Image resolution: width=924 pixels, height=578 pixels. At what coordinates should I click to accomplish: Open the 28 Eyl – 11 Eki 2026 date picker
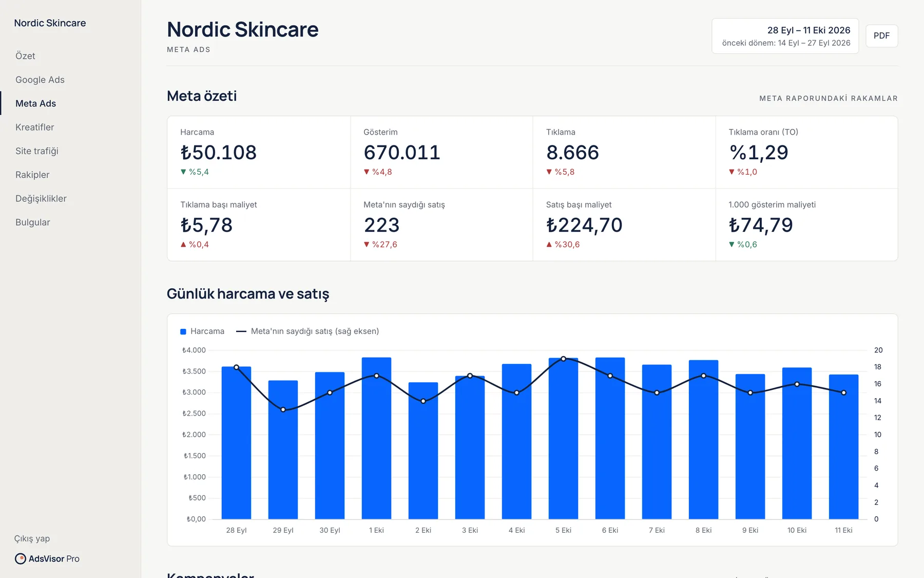coord(785,36)
